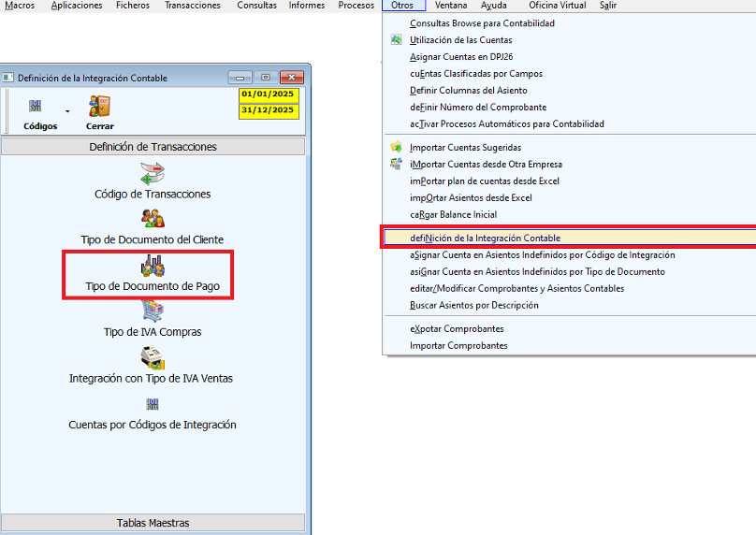The image size is (756, 535).
Task: Select Importar Cuentas Sugeridas menu entry
Action: pos(465,148)
